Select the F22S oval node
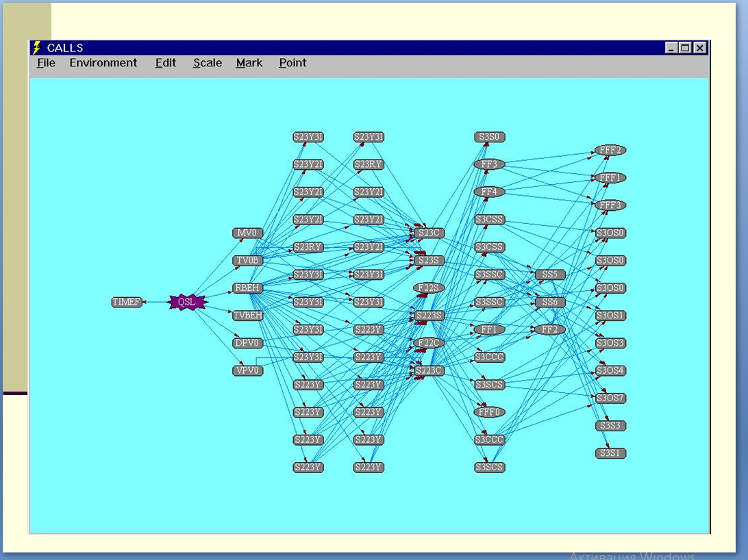 point(429,288)
